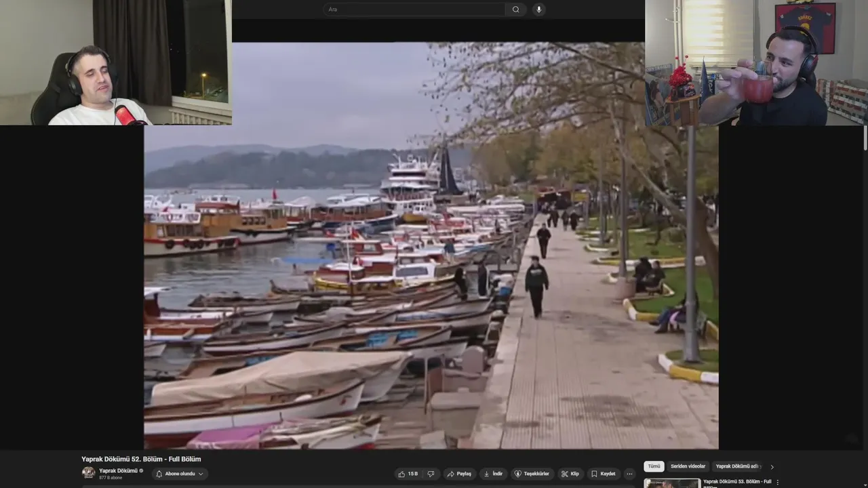
Task: Dislike the video with thumbs-down icon
Action: [x=431, y=474]
